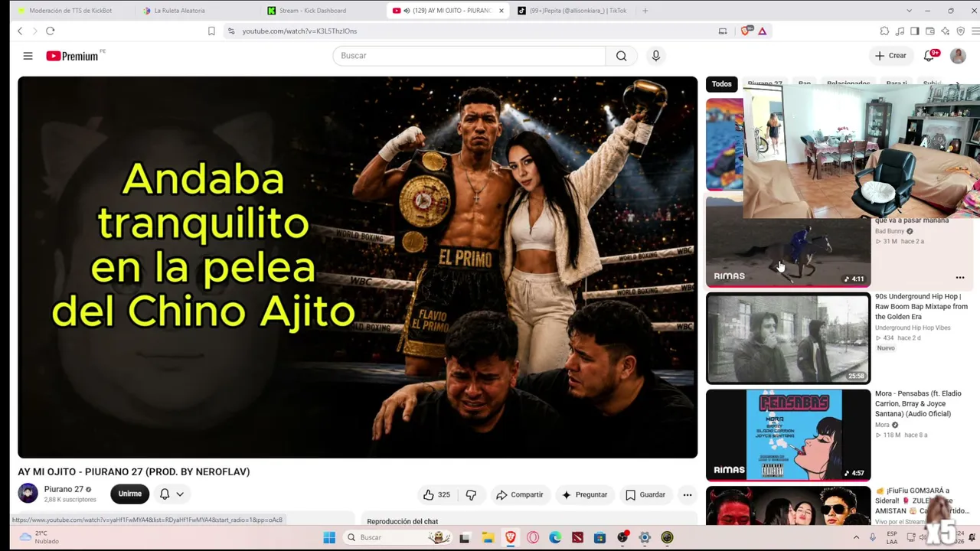Screen dimensions: 980x551
Task: Open site settings icon in address bar
Action: tap(231, 31)
